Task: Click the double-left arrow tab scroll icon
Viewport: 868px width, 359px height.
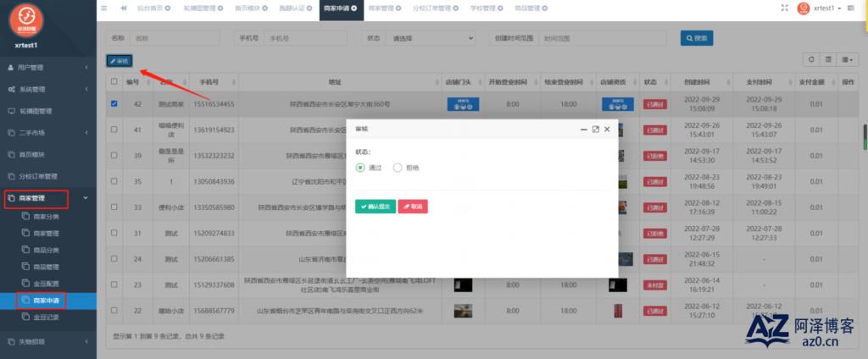Action: pos(123,8)
